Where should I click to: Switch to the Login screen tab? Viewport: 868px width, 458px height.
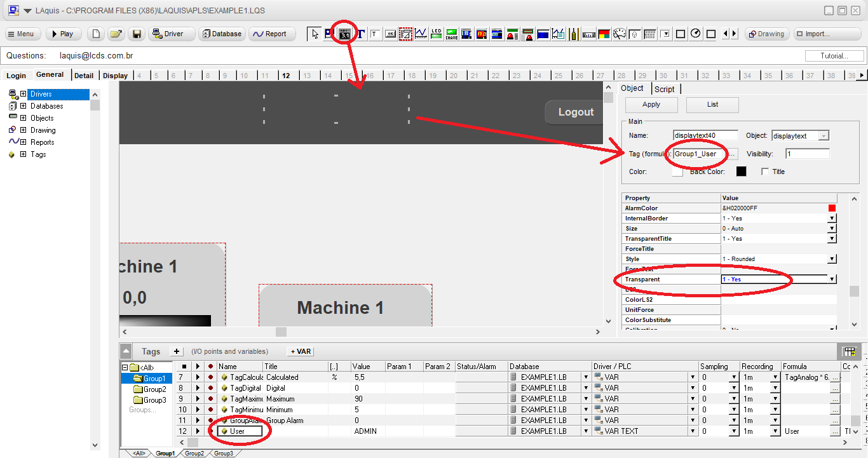[17, 76]
